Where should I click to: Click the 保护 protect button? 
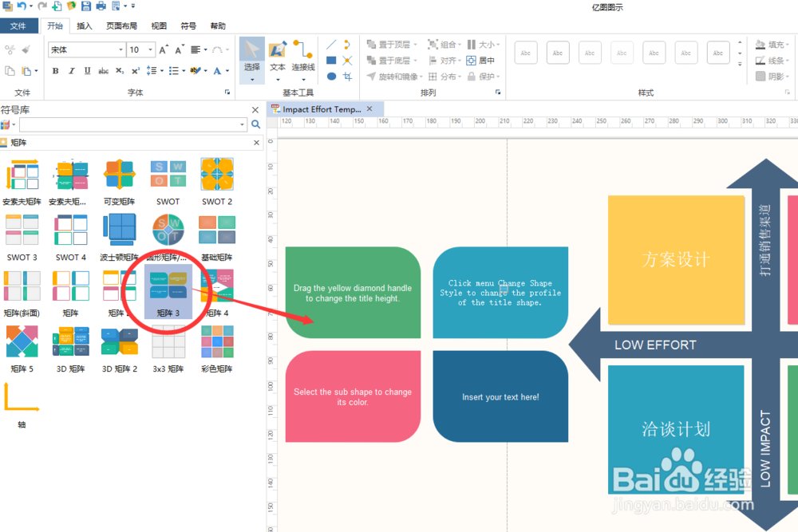(484, 77)
